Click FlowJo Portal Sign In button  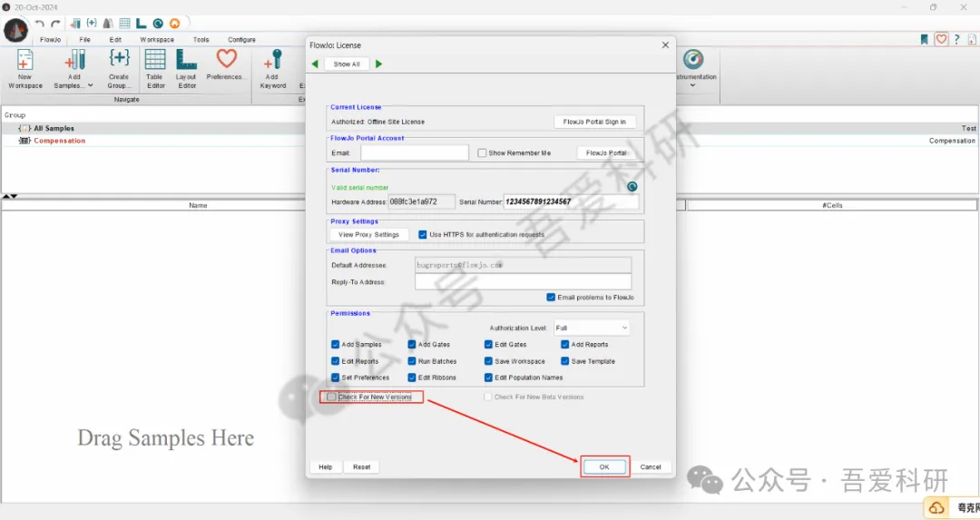[x=594, y=122]
